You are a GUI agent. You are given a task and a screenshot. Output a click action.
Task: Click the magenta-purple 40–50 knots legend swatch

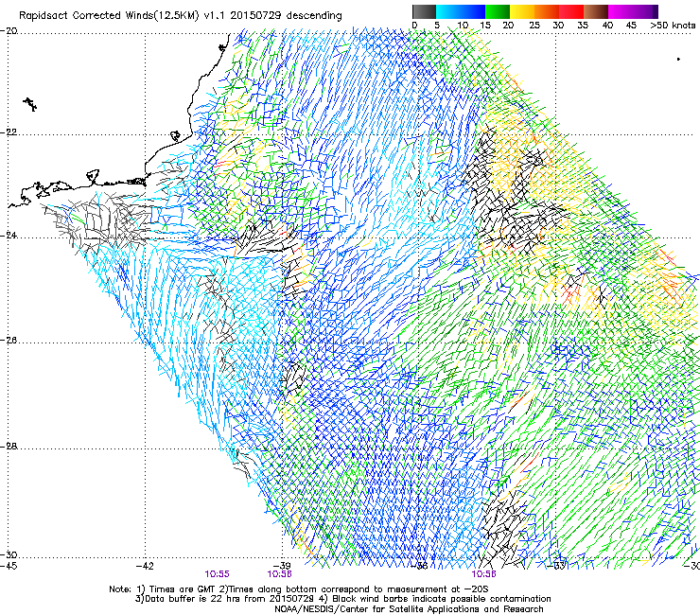pyautogui.click(x=633, y=11)
